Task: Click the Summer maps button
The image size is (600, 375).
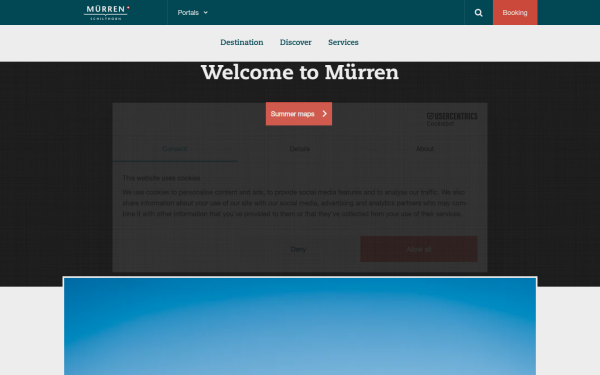Action: (x=299, y=114)
